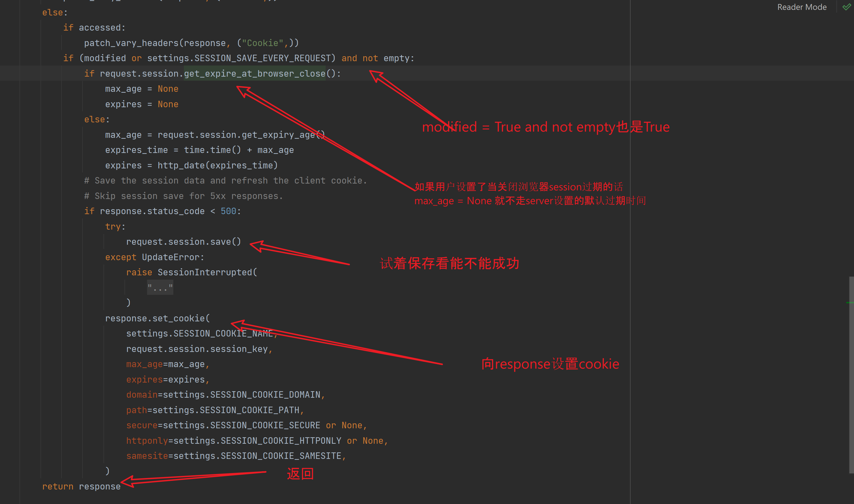Click the patch_vary_headers function call

point(131,43)
